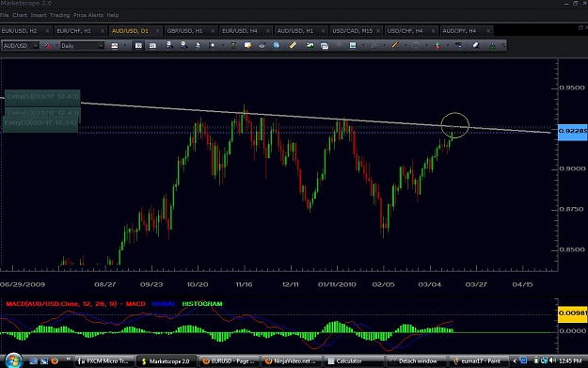Expand the ellipse shape dropdown arrow
The width and height of the screenshot is (588, 368).
[x=426, y=46]
